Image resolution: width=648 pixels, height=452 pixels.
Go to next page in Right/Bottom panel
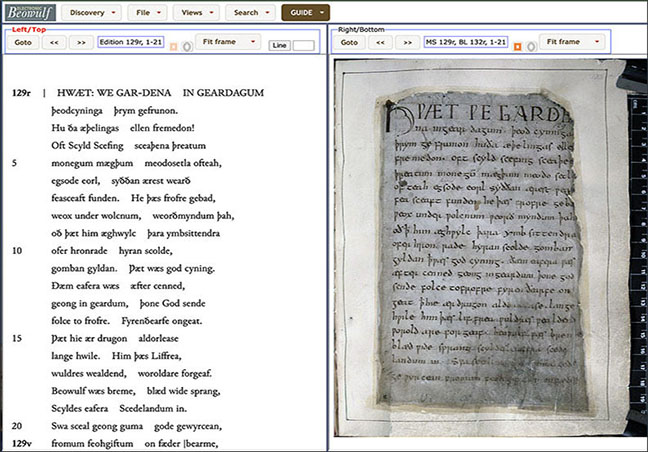coord(407,42)
